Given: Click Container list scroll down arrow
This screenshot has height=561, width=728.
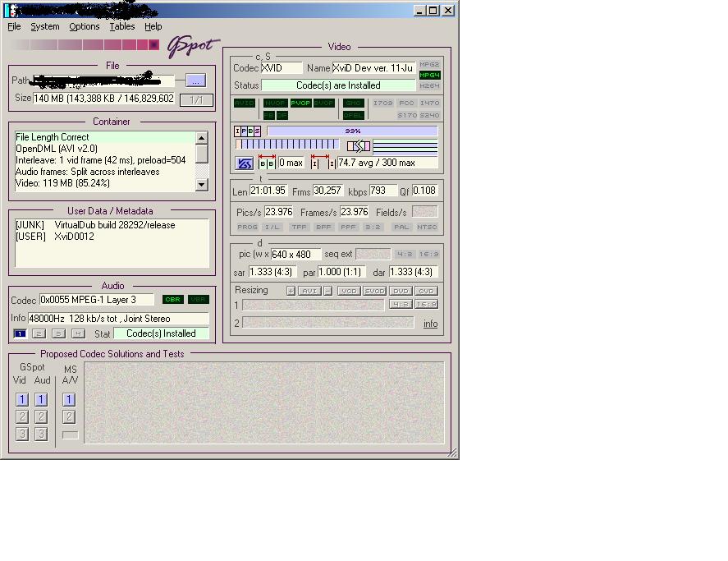Looking at the screenshot, I should point(202,185).
